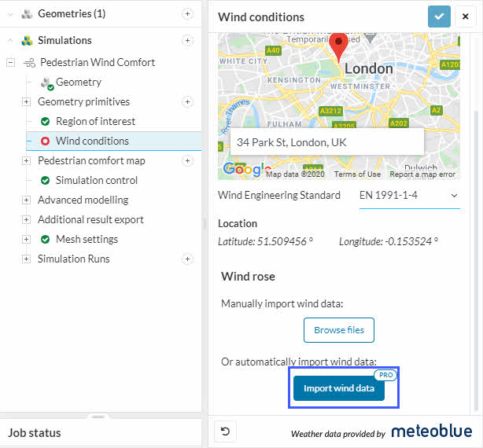Open the Mesh settings tree item

87,239
